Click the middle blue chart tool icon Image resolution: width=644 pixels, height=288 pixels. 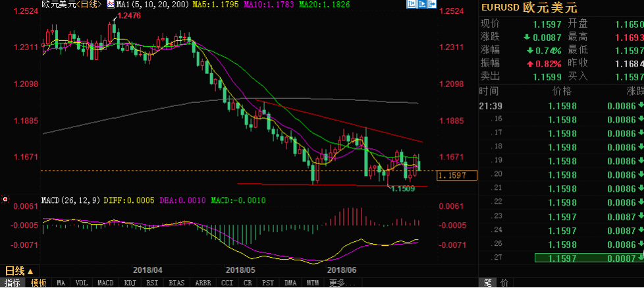click(421, 5)
